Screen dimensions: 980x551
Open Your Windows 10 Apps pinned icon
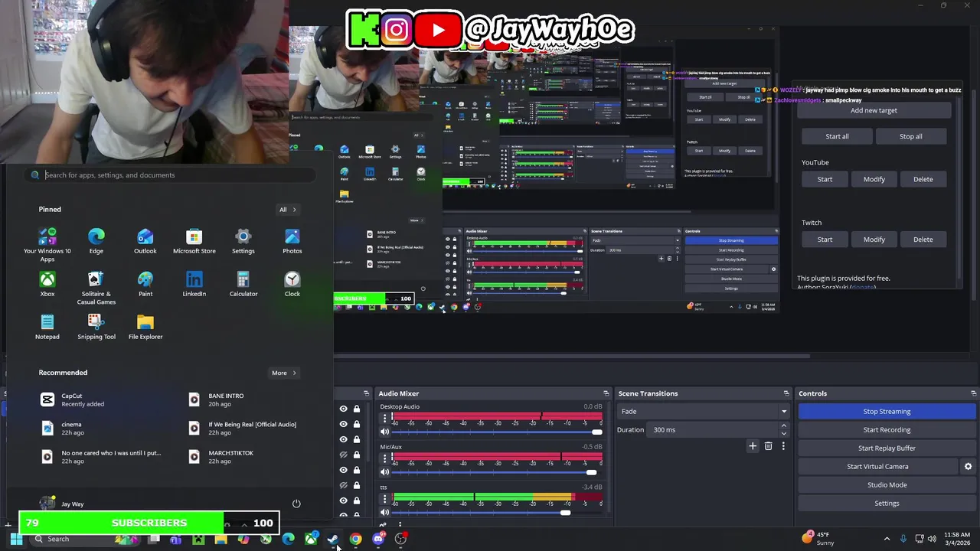pos(47,245)
